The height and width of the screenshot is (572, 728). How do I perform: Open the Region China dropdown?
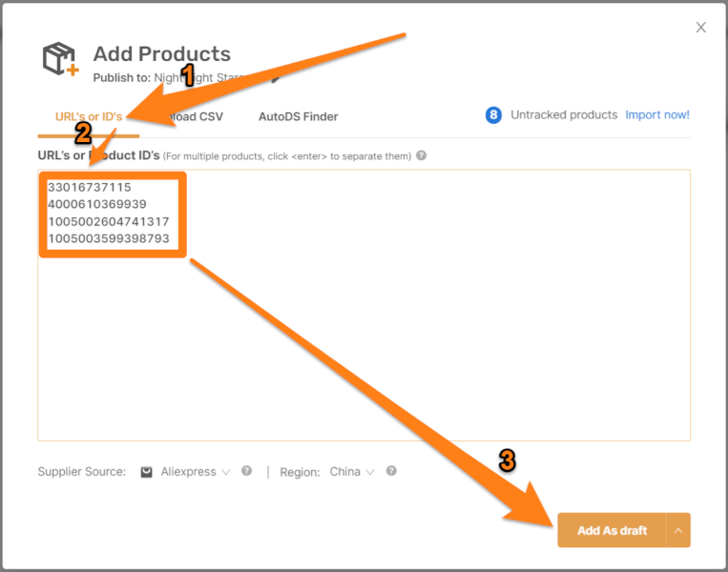[351, 472]
